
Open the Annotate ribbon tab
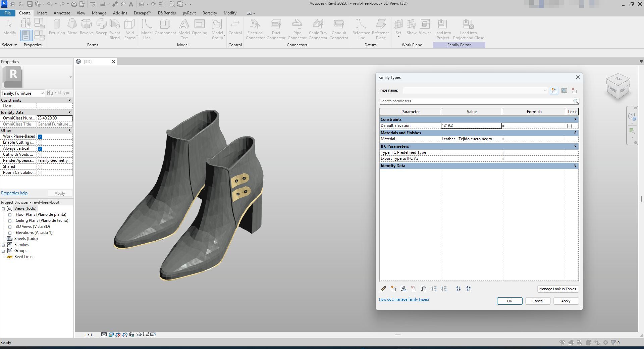[x=62, y=13]
